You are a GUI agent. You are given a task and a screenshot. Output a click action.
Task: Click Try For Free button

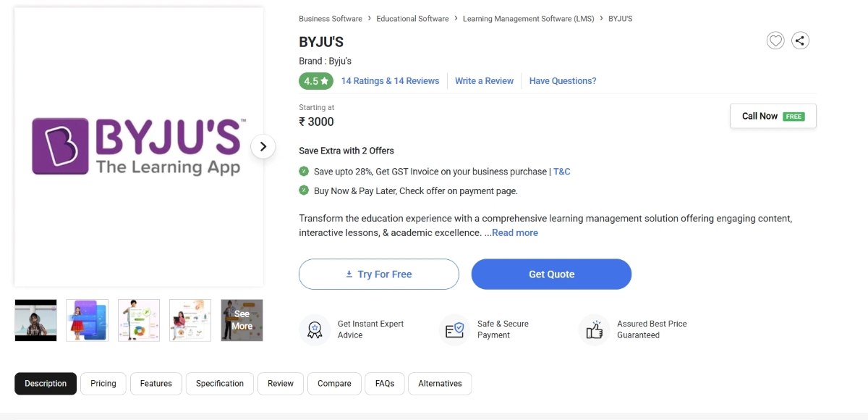[x=379, y=274]
